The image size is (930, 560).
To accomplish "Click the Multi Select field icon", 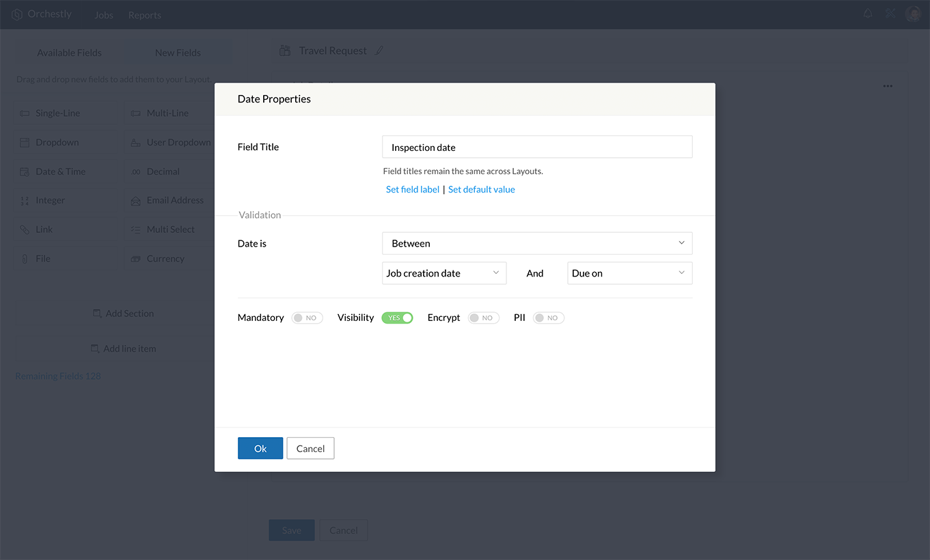I will (x=135, y=230).
